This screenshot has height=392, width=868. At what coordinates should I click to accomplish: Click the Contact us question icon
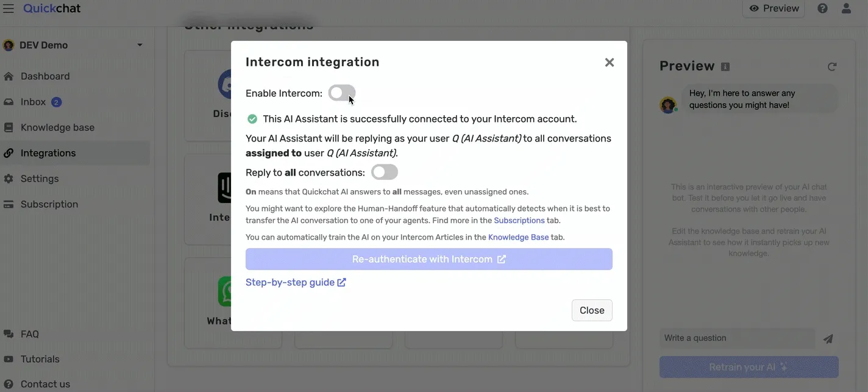9,384
